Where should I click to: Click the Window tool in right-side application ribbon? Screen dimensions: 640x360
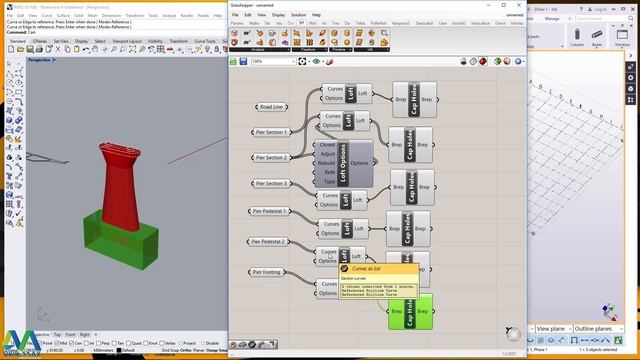[622, 37]
